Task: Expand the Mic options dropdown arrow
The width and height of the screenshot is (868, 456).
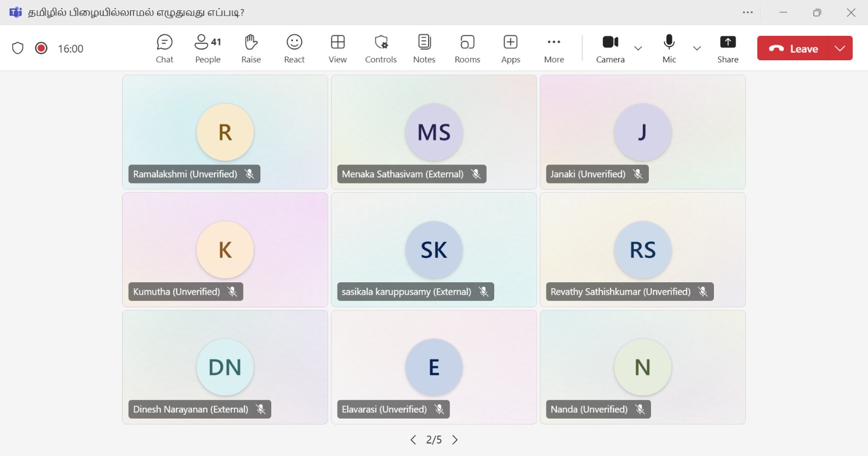Action: pos(697,48)
